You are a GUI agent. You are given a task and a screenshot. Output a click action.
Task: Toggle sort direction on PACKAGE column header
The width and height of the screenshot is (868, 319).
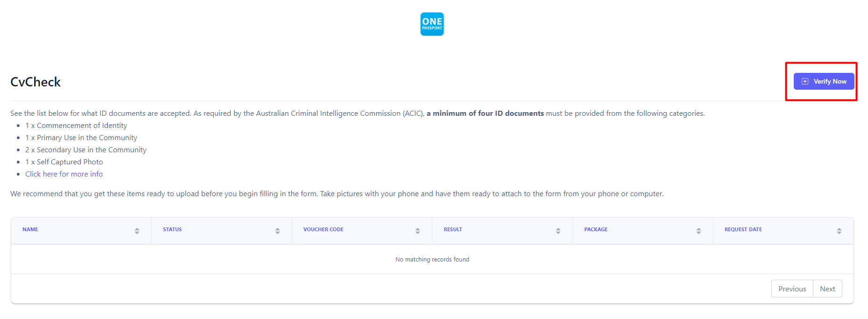pos(596,229)
